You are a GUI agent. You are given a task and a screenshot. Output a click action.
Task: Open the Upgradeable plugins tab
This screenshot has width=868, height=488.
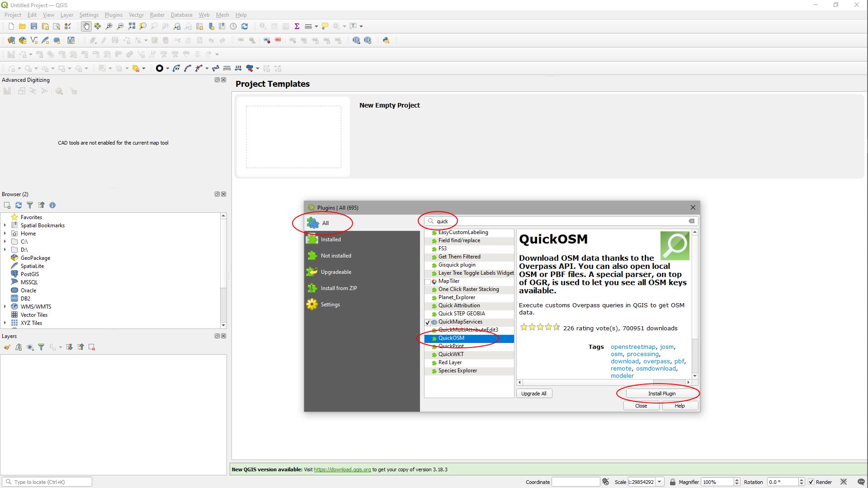click(x=362, y=272)
